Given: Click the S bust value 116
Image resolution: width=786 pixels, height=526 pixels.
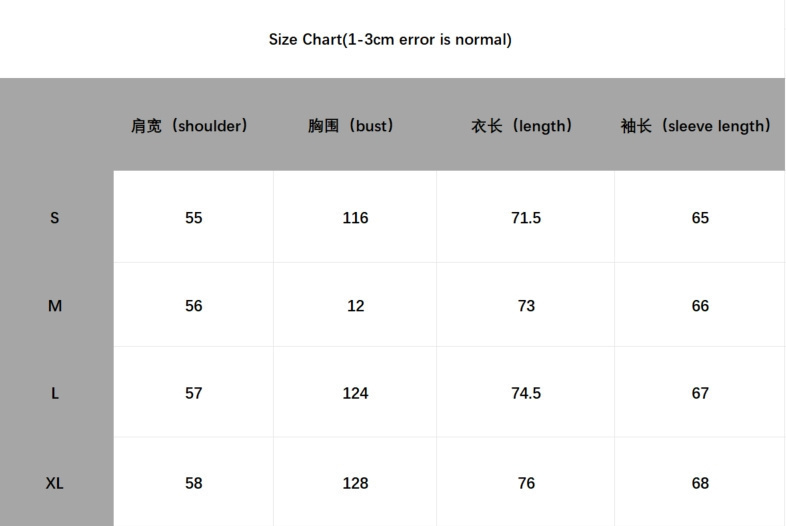Looking at the screenshot, I should tap(355, 218).
